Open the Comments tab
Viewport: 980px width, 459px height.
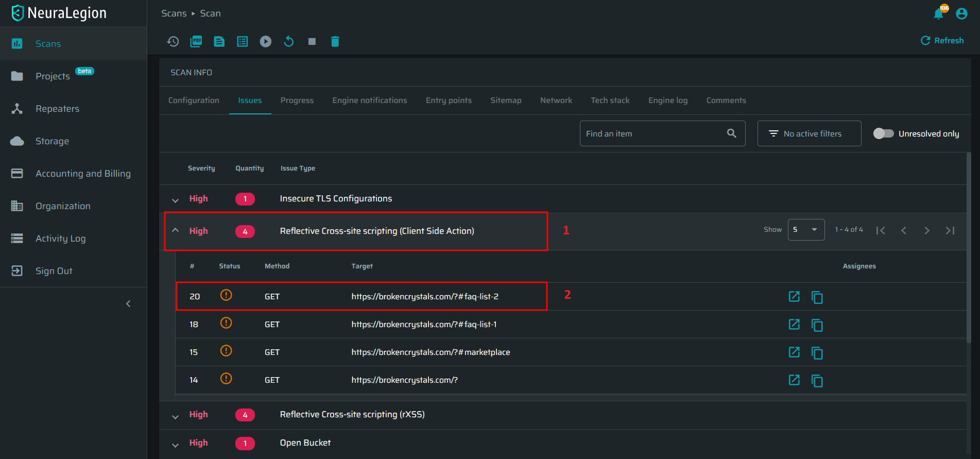(726, 100)
